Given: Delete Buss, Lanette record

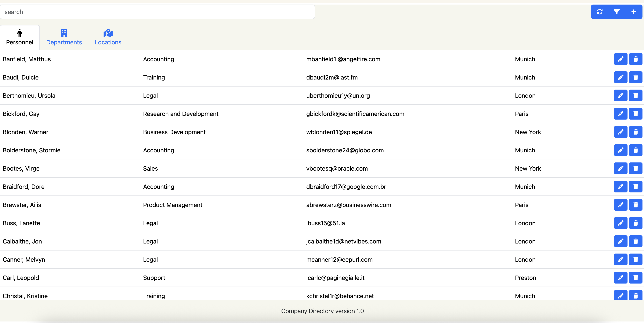Looking at the screenshot, I should pyautogui.click(x=635, y=223).
